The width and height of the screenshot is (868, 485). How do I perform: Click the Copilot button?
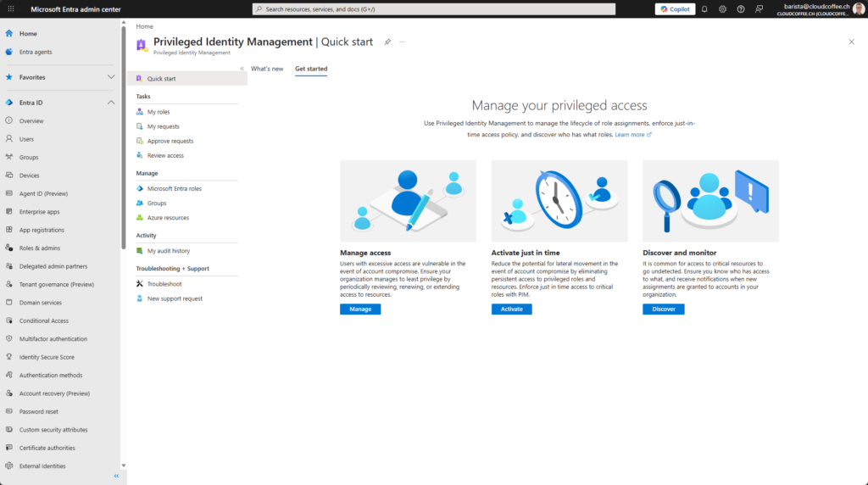pos(676,8)
